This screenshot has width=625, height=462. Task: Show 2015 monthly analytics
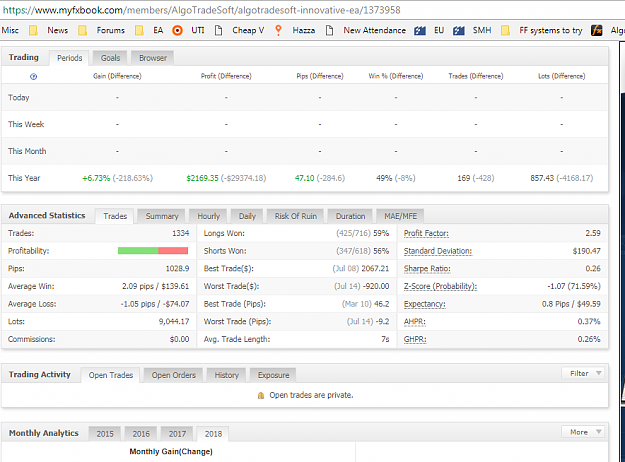(x=105, y=434)
